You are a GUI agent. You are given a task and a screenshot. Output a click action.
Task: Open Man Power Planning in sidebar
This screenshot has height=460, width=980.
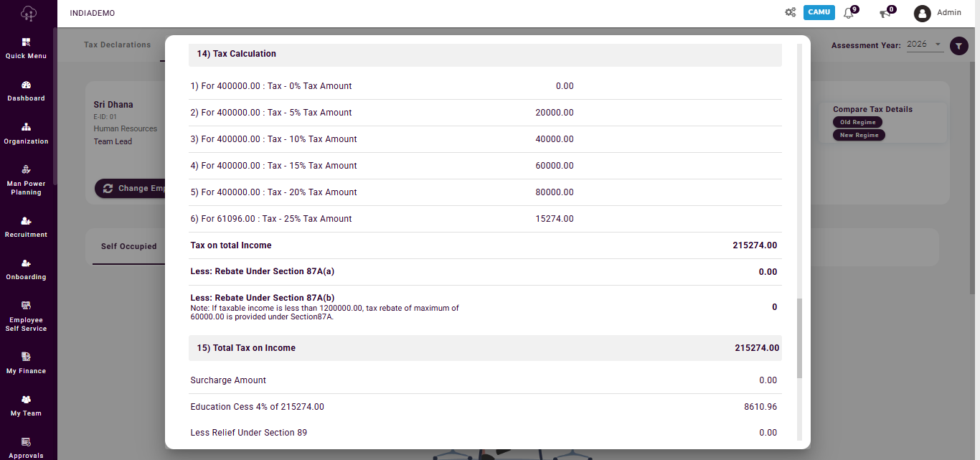pos(26,170)
